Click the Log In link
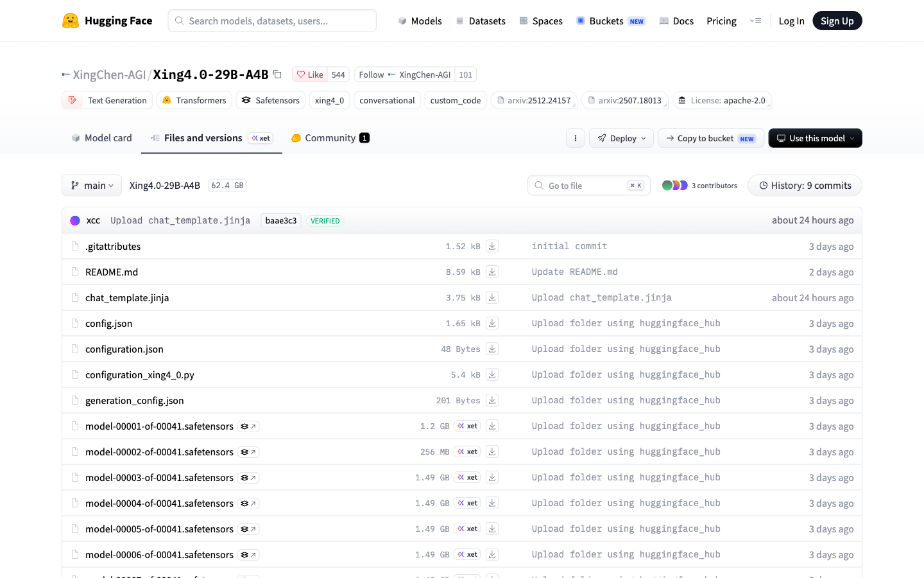Viewport: 924px width, 578px height. tap(791, 21)
